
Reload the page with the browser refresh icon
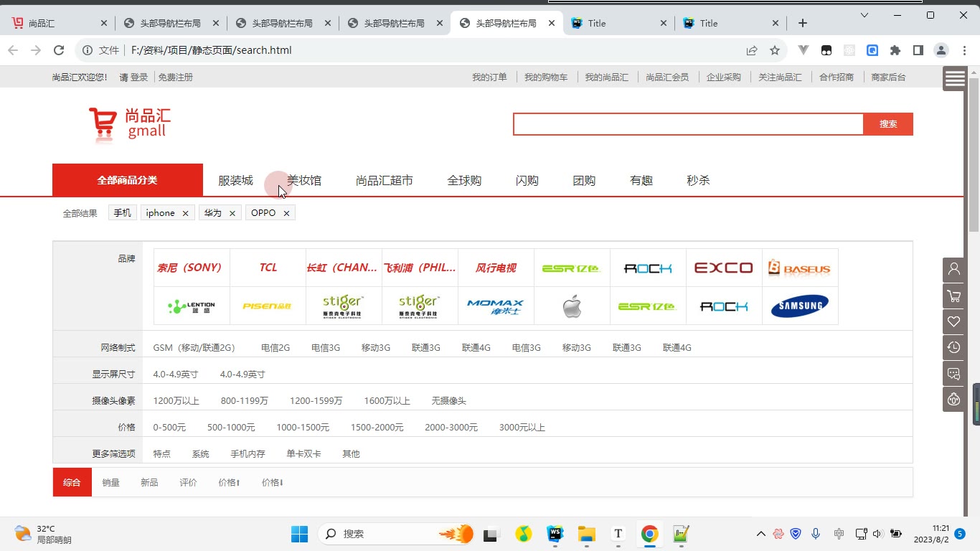tap(59, 50)
